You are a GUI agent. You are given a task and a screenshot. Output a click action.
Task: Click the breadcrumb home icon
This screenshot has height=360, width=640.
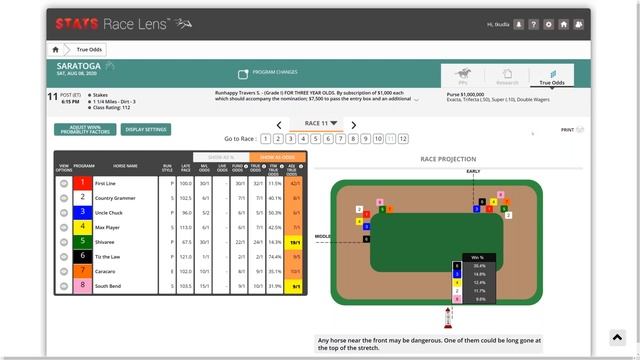(56, 49)
